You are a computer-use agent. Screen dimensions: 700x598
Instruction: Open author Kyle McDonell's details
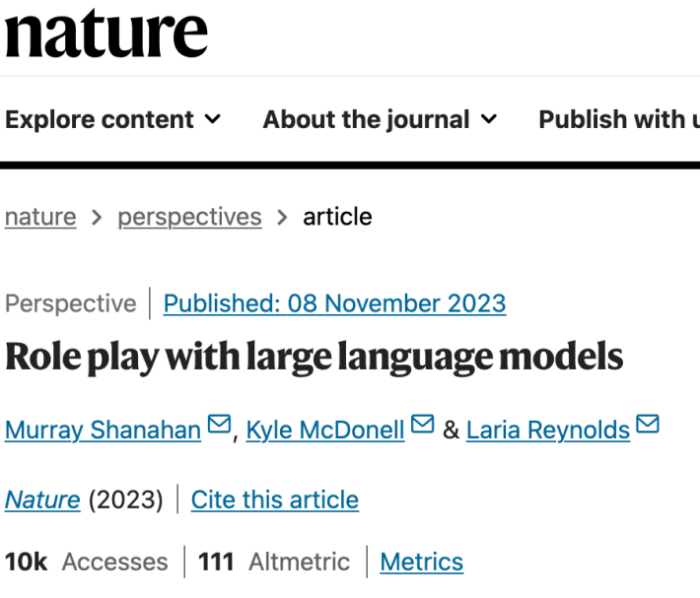[x=325, y=431]
